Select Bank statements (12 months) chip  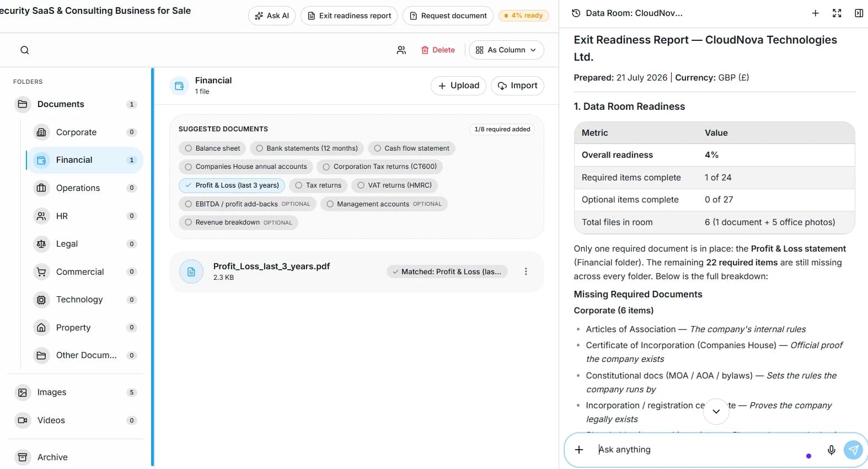[307, 148]
